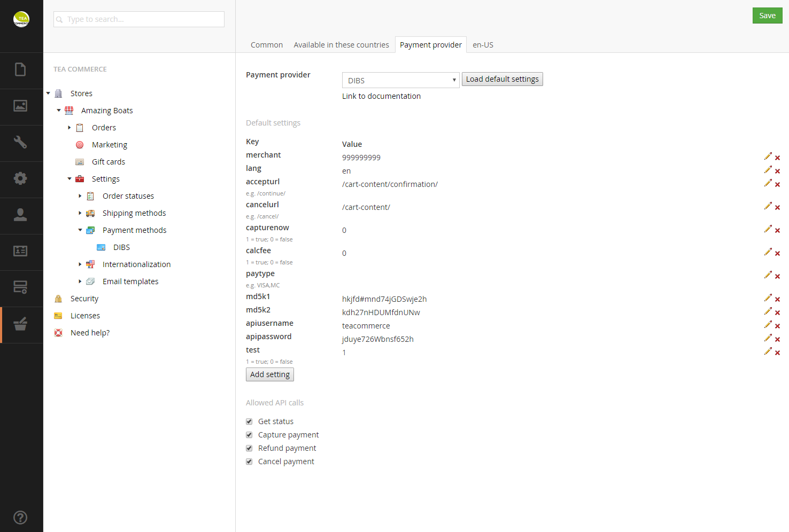Select the Payment provider tab
This screenshot has height=532, width=789.
431,45
